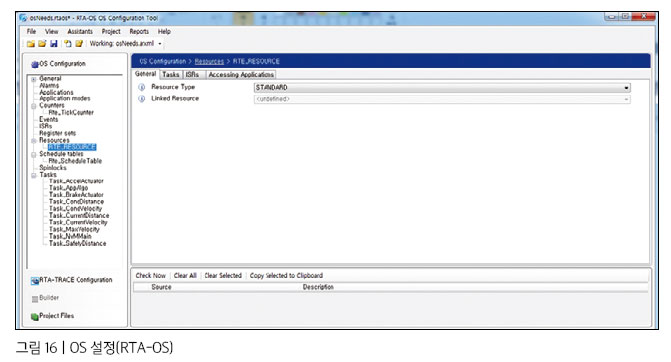This screenshot has width=671, height=362.
Task: Click the OS Configuration breadcrumb
Action: coord(163,62)
